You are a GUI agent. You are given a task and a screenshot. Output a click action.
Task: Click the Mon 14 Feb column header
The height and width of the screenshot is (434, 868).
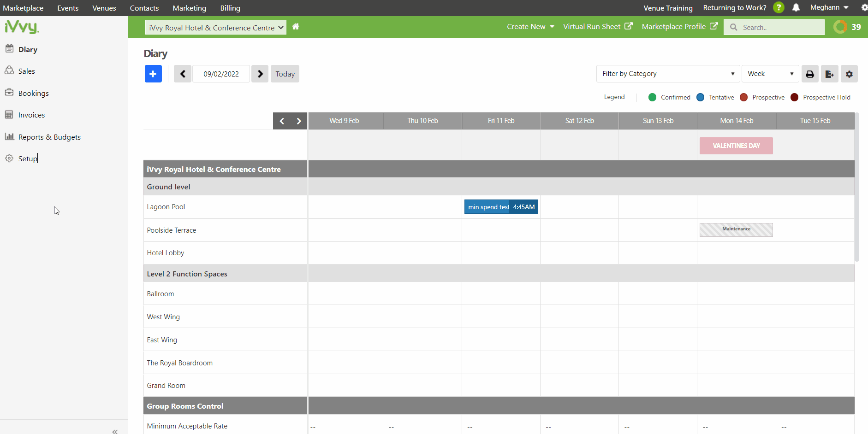pyautogui.click(x=737, y=121)
